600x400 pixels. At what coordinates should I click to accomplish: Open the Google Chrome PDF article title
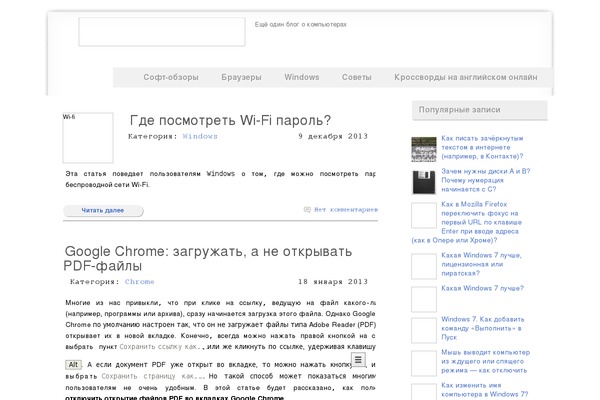pyautogui.click(x=207, y=258)
